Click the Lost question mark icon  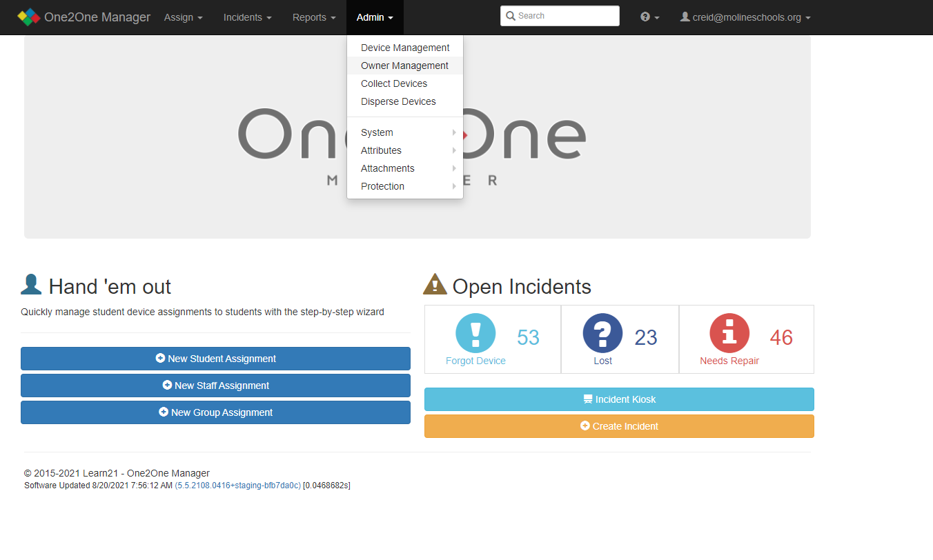coord(602,333)
